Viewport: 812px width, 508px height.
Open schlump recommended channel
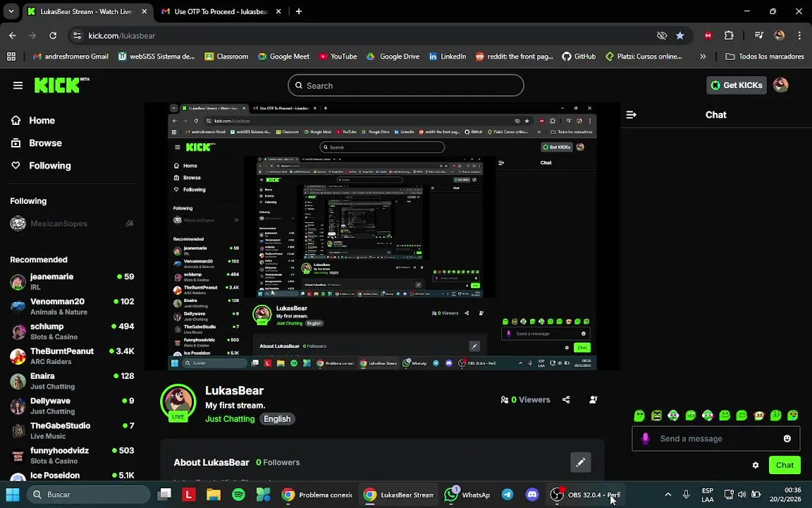pyautogui.click(x=72, y=331)
